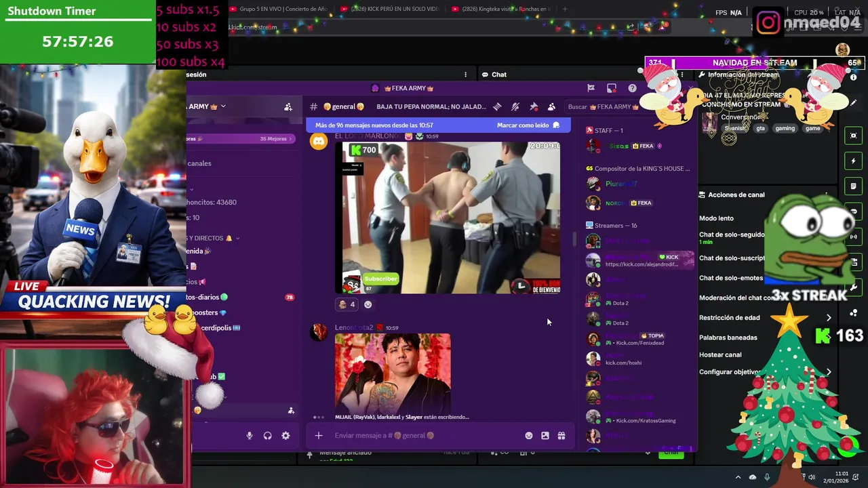Toggle the member list icon
The height and width of the screenshot is (488, 868).
pyautogui.click(x=551, y=106)
